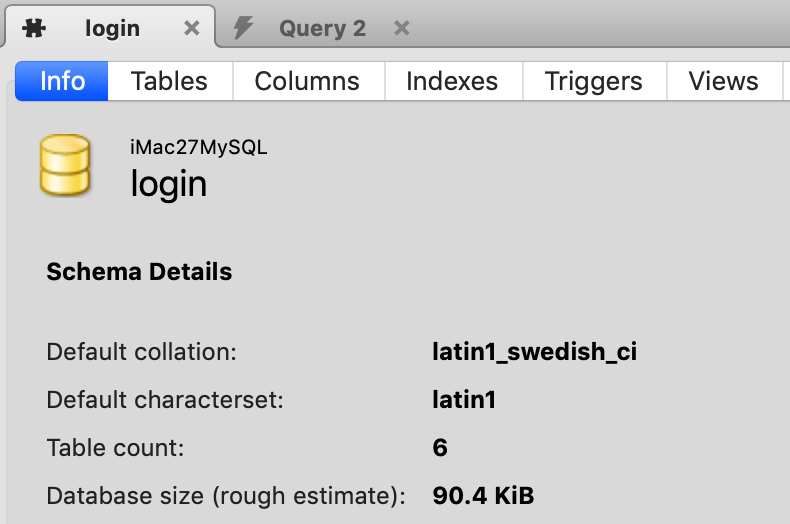Click the puzzle piece icon on login tab
790x524 pixels.
[x=34, y=28]
